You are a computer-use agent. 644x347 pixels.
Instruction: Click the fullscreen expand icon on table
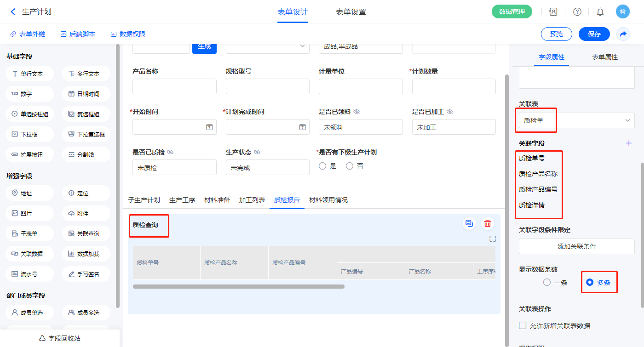click(x=493, y=239)
